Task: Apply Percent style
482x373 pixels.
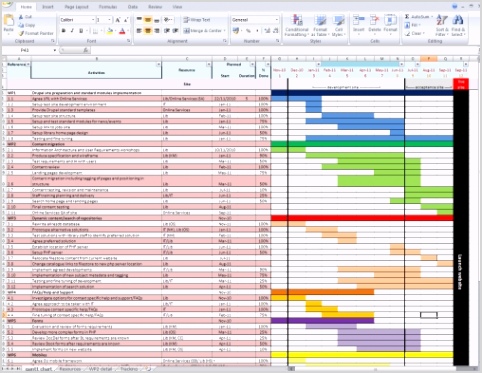Action: click(x=248, y=31)
